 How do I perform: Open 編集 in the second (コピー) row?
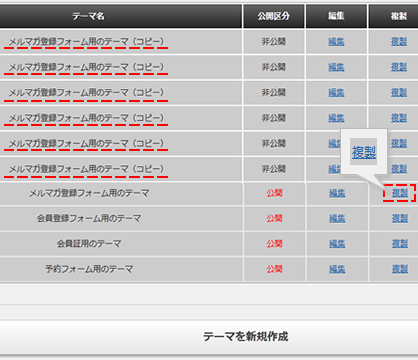(336, 67)
